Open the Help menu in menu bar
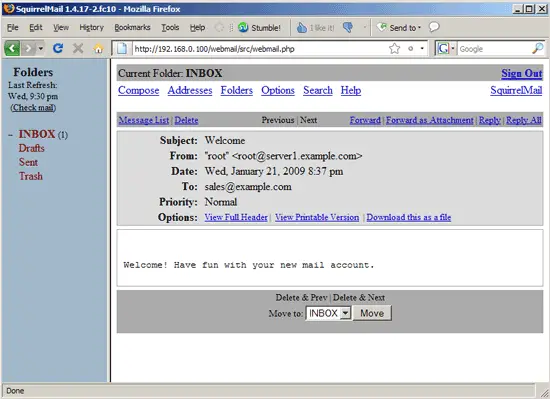The width and height of the screenshot is (550, 399). [x=197, y=27]
